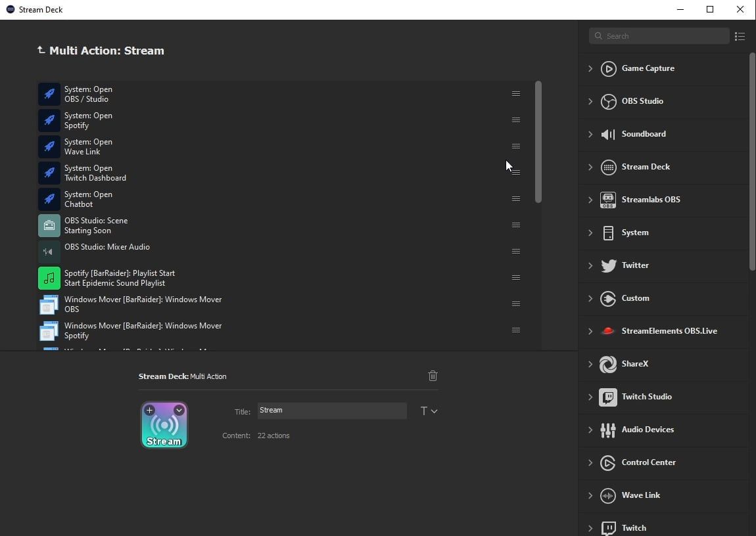Click the Spotify Playlist Start action icon

point(49,278)
